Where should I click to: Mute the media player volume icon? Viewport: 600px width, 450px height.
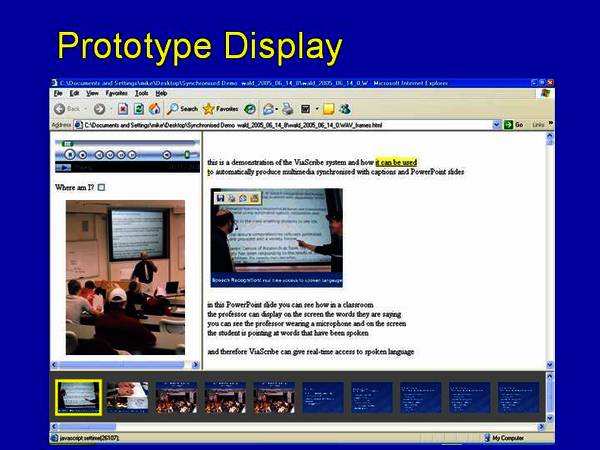(166, 155)
